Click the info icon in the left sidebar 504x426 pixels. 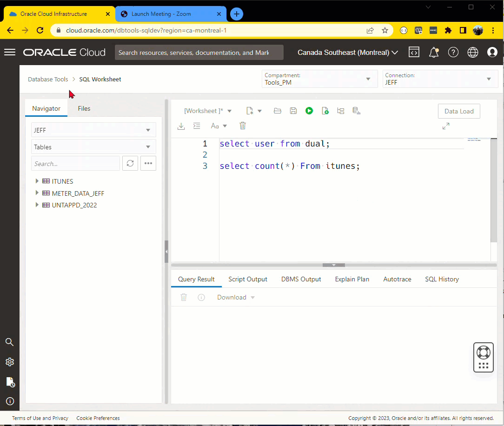10,401
